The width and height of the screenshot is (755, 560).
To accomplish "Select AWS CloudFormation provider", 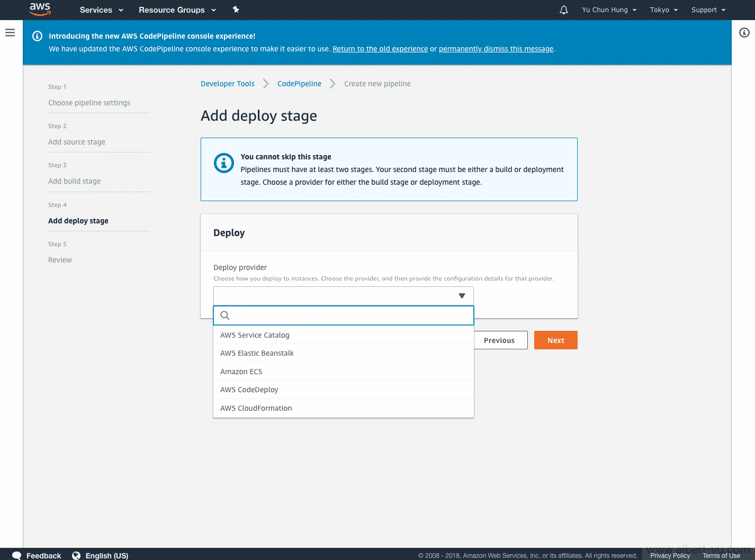I will point(344,408).
